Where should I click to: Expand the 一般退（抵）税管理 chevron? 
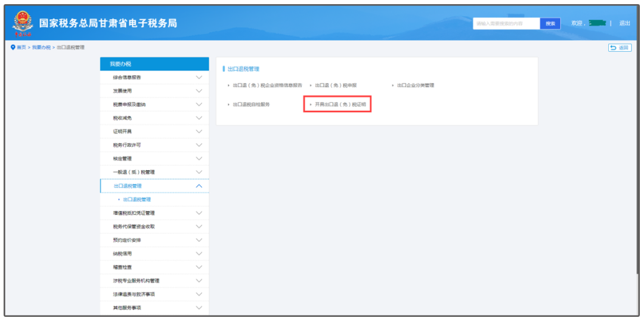click(x=199, y=172)
